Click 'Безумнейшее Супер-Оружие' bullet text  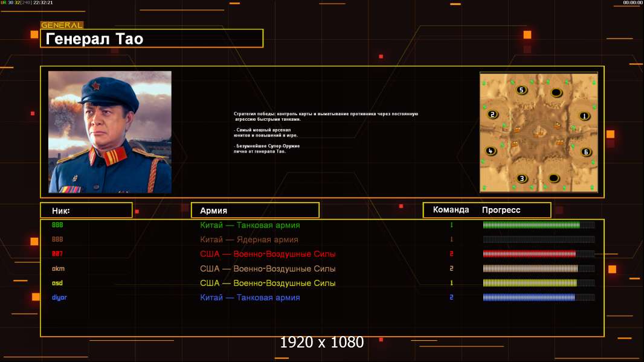[266, 148]
